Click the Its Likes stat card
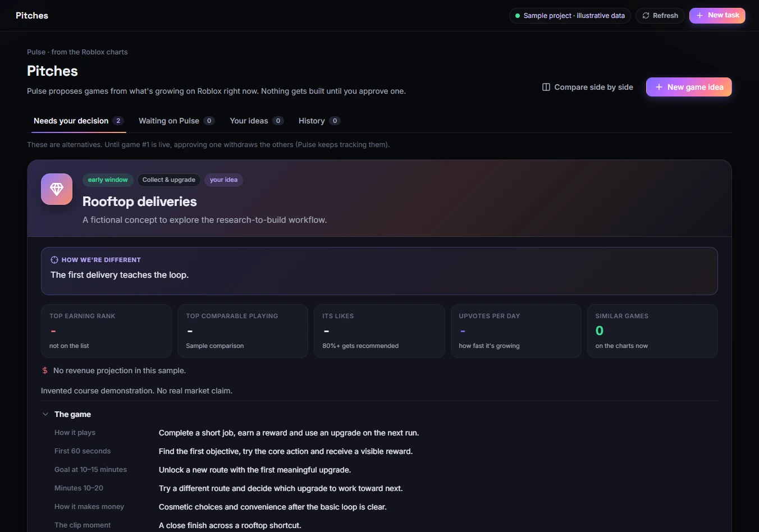The width and height of the screenshot is (759, 532). (379, 331)
